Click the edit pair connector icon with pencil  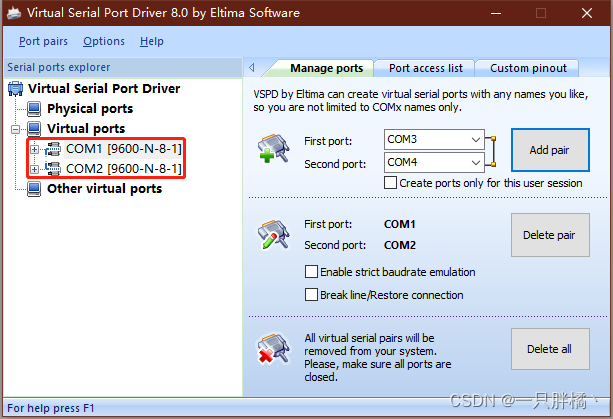pyautogui.click(x=273, y=235)
